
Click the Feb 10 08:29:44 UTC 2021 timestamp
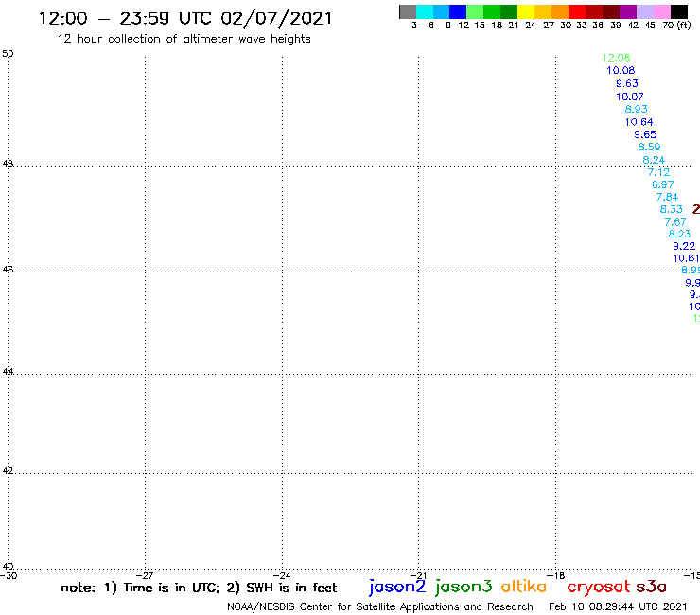pos(618,606)
